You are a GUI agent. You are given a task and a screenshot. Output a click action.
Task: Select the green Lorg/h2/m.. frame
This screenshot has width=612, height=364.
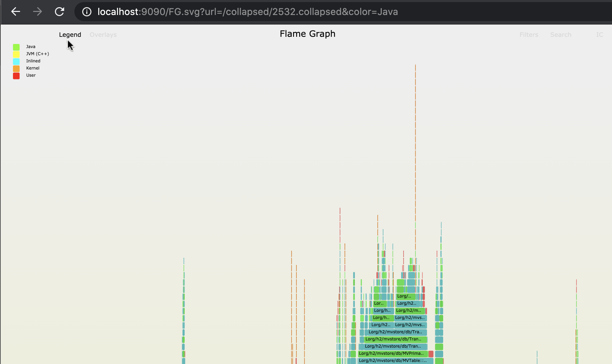(410, 310)
